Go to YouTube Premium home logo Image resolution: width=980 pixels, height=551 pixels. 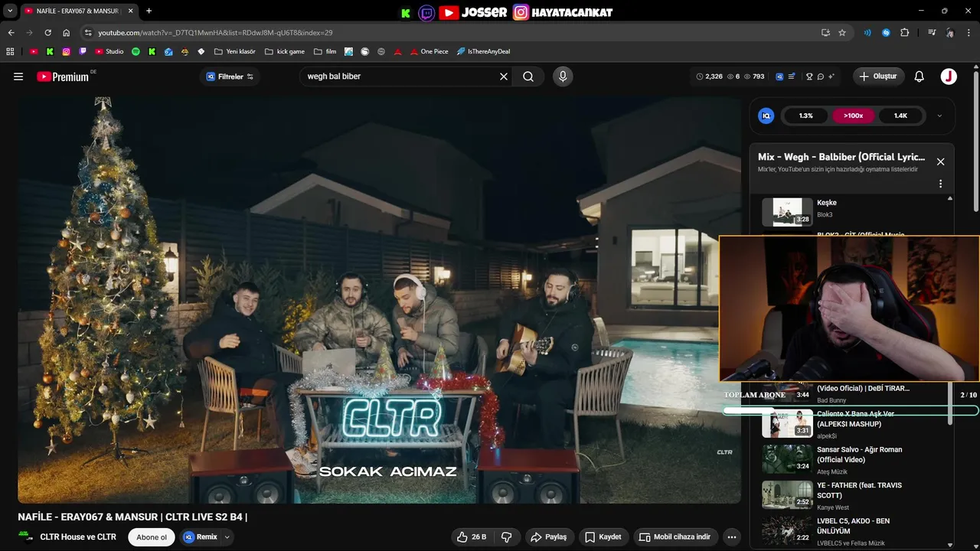[63, 77]
